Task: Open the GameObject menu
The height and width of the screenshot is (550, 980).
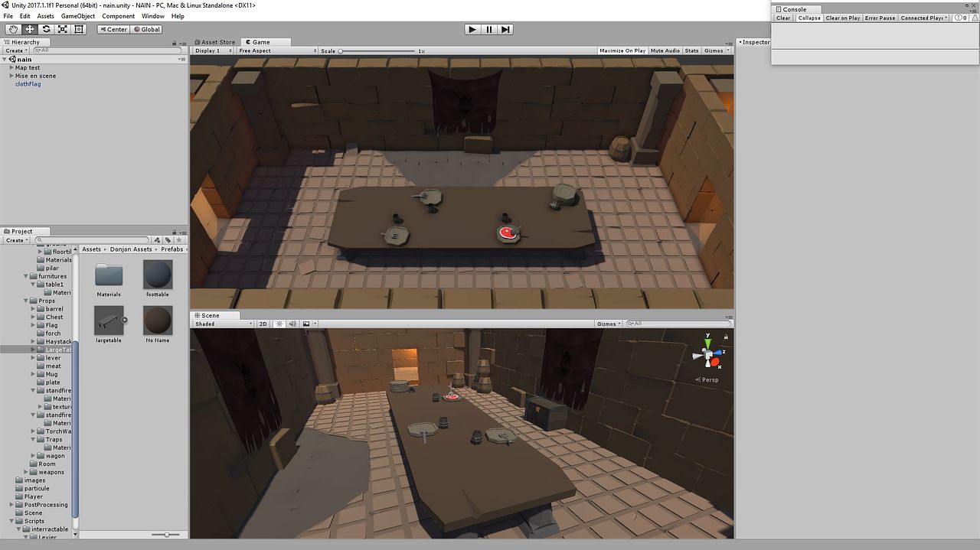Action: [x=78, y=16]
